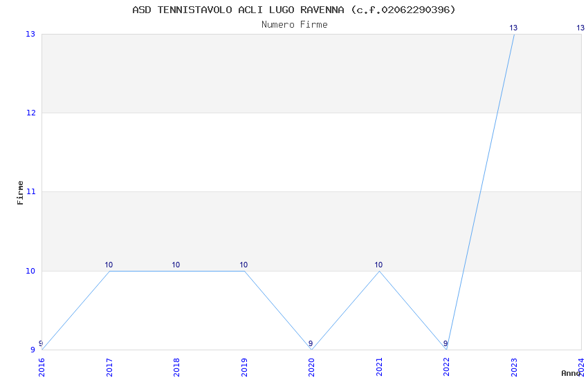Click data label 13 above 2023

(x=513, y=28)
